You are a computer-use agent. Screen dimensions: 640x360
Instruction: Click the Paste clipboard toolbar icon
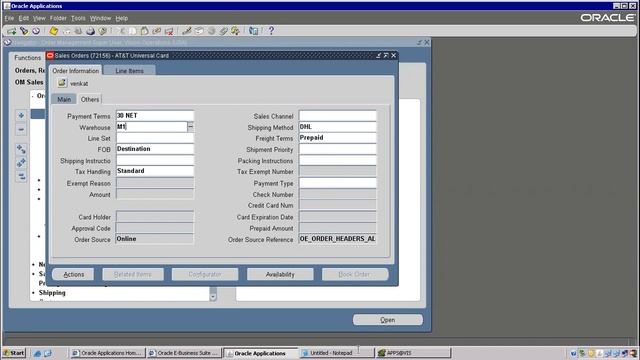coord(144,31)
